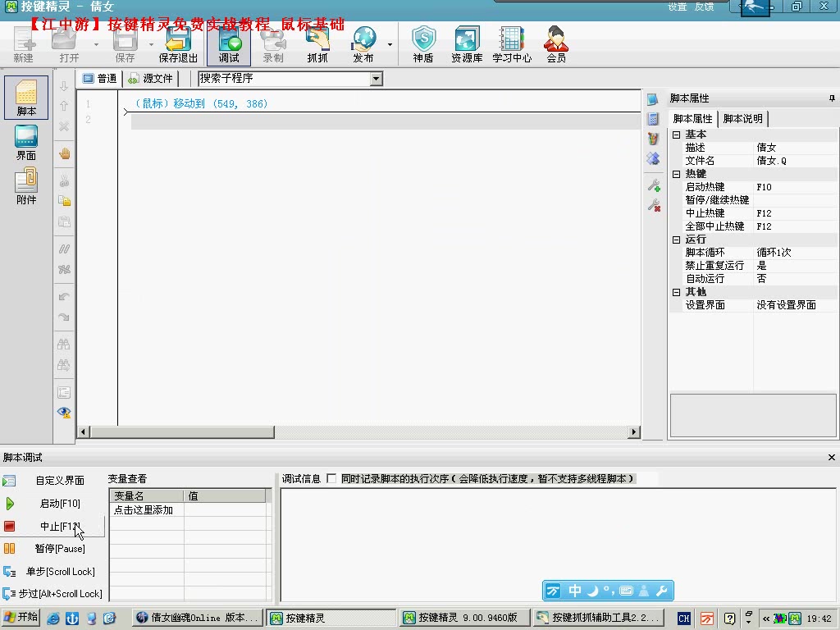
Task: Open the 学习中心 learning center
Action: [x=511, y=45]
